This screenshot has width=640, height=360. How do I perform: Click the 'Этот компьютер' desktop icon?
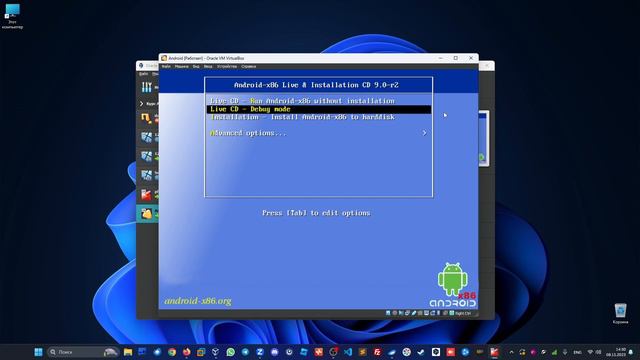(12, 16)
